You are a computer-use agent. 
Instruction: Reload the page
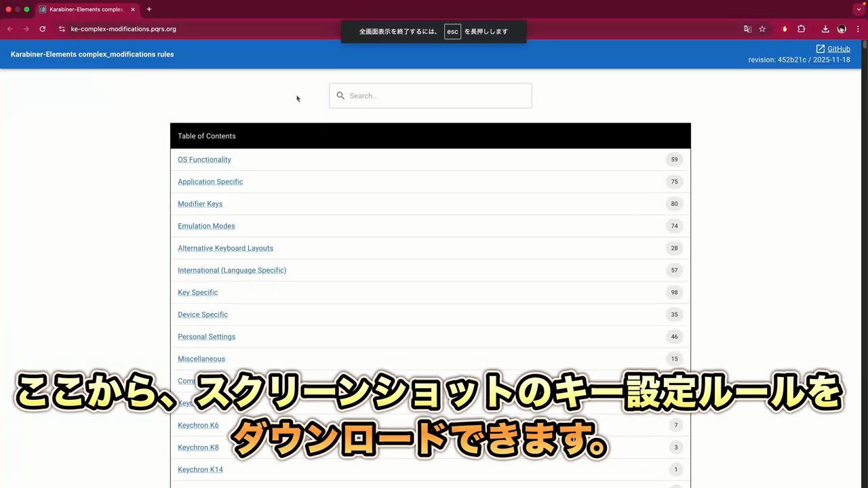click(42, 29)
